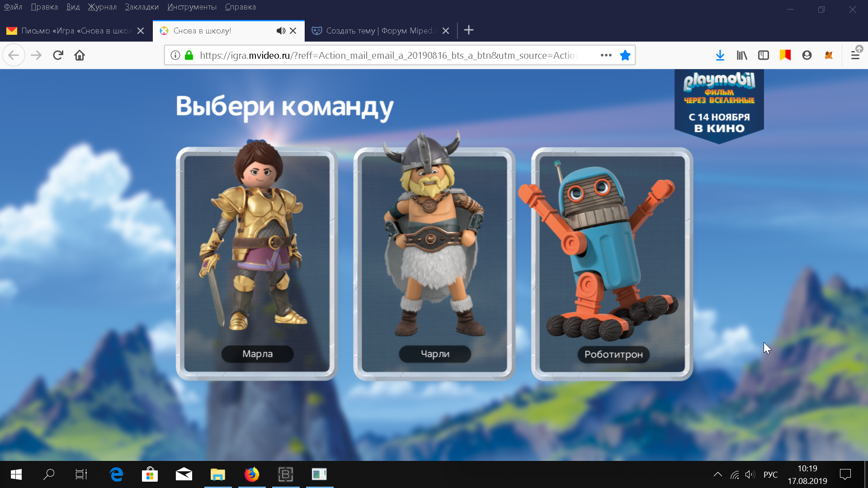The image size is (868, 488).
Task: Open a new browser tab
Action: [469, 30]
